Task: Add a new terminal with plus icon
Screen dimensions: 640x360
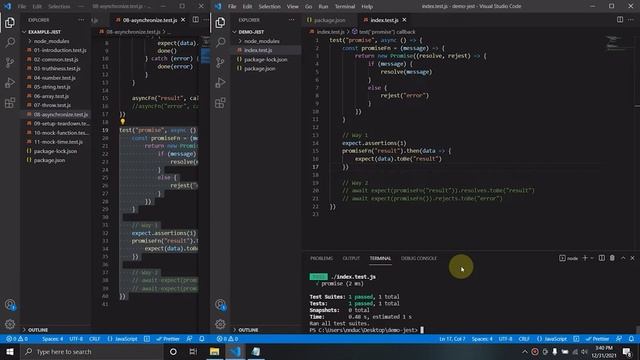Action: 585,258
